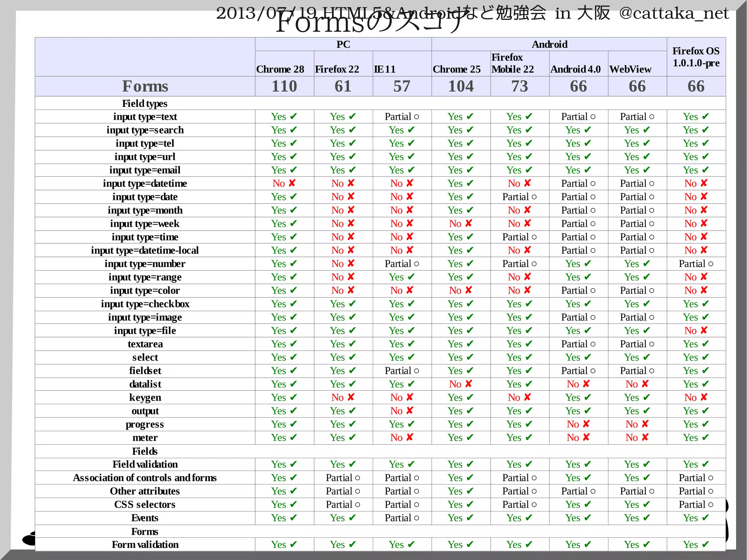Click the red cross for datalist under Android Chrome 25
This screenshot has height=560, width=747.
tap(469, 384)
